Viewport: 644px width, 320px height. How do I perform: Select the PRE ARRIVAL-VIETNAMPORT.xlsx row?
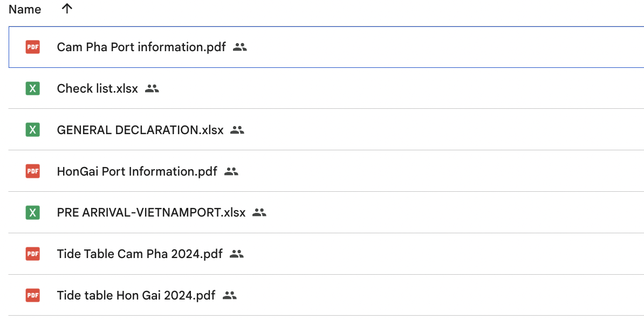coord(431,213)
